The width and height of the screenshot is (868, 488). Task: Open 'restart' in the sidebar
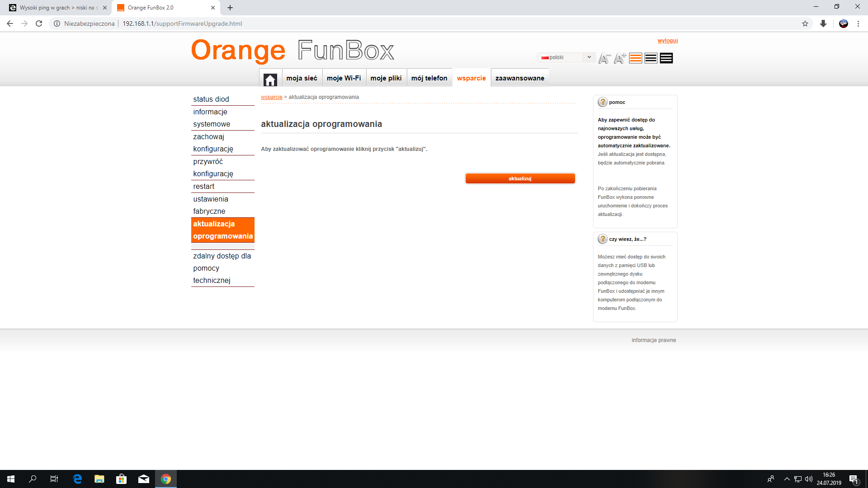223,186
